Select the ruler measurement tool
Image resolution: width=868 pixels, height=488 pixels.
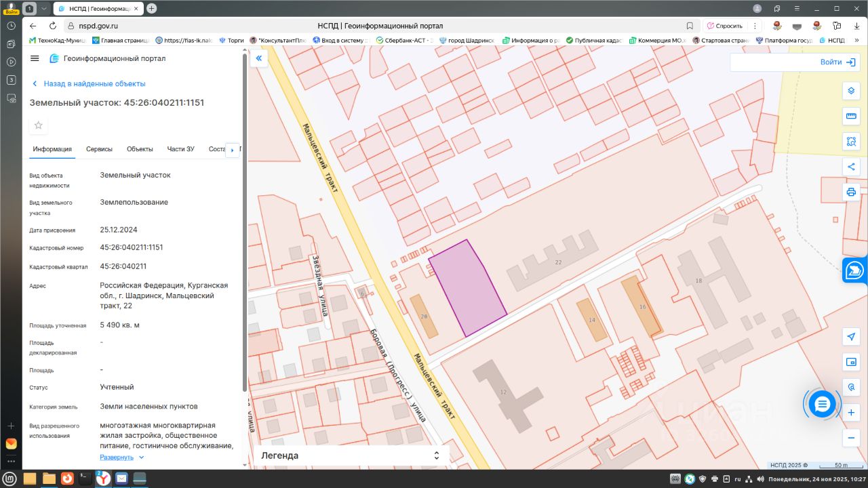tap(851, 116)
